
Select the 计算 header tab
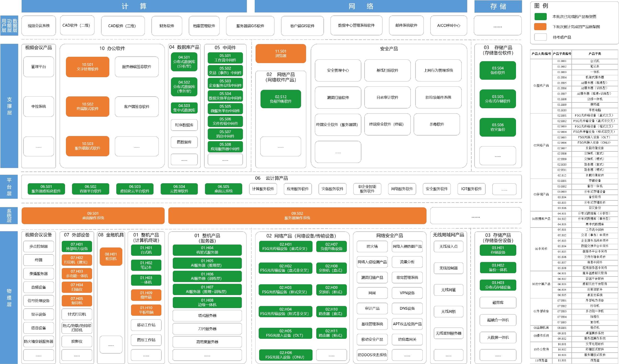(x=134, y=6)
